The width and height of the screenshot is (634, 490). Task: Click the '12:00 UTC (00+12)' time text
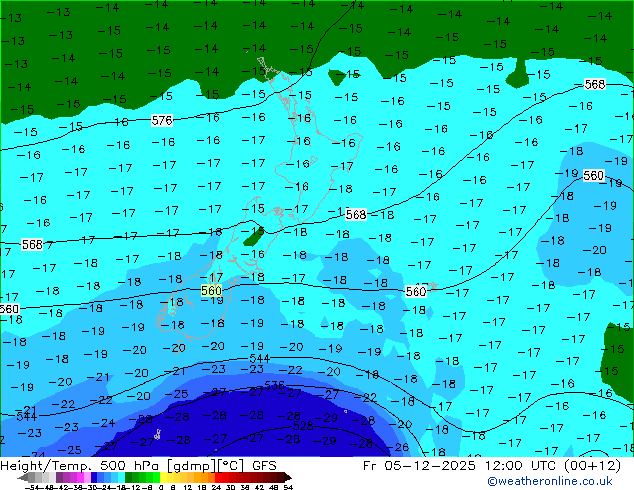(552, 466)
